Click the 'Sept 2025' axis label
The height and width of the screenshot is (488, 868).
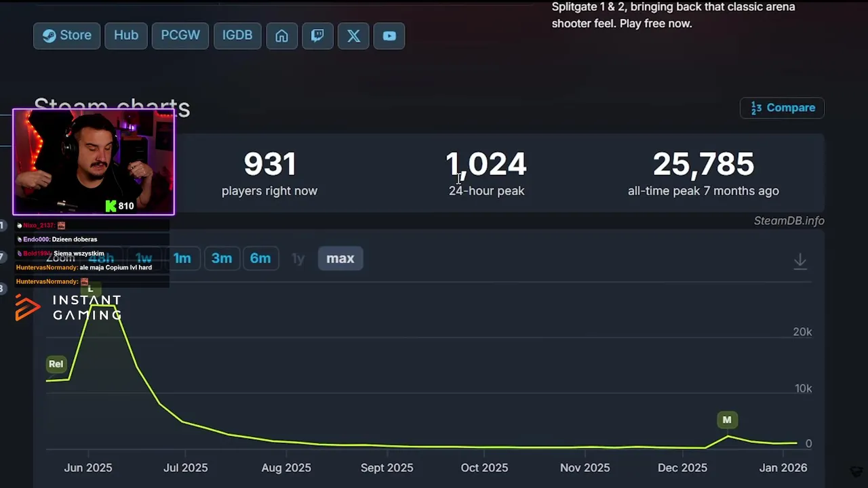coord(386,468)
